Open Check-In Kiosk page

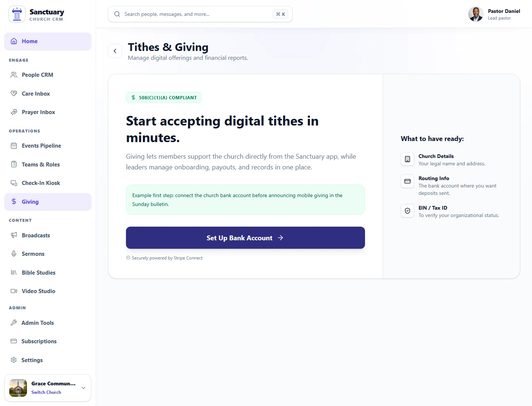click(48, 183)
